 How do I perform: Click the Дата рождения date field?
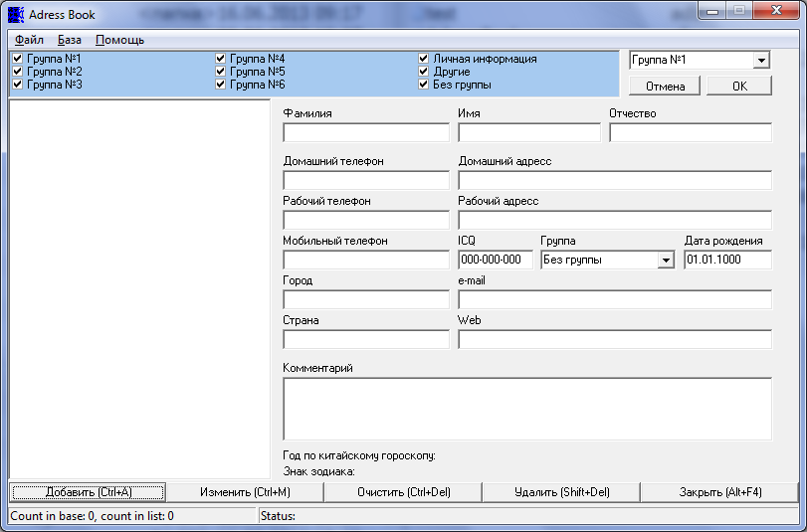click(727, 261)
